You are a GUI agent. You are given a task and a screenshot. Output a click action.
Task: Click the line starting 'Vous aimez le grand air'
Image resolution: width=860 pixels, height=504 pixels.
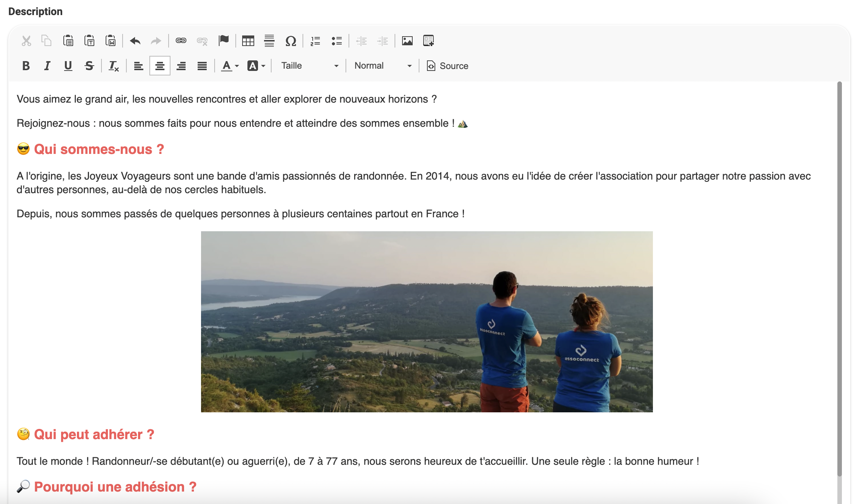pos(227,99)
